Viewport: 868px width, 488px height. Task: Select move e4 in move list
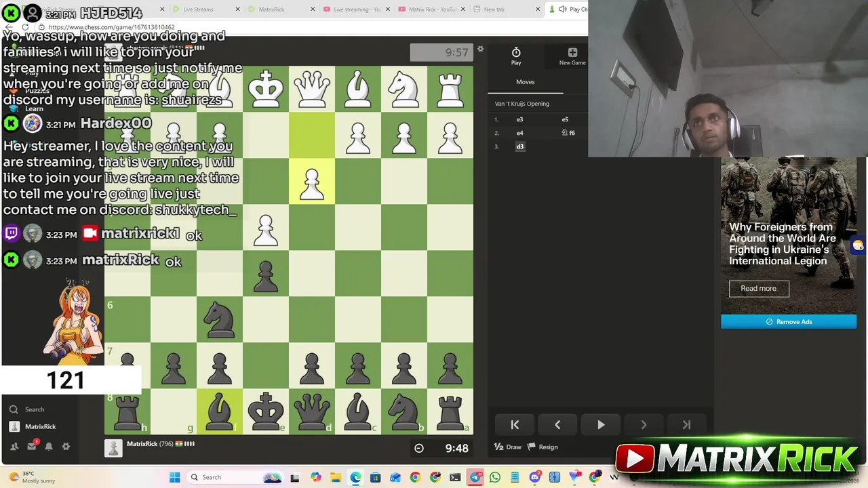click(520, 133)
